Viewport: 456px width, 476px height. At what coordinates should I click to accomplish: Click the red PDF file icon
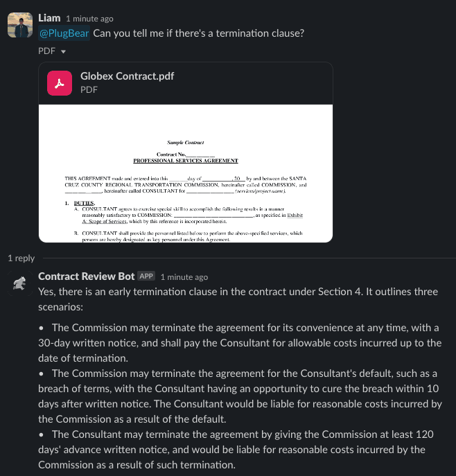point(60,83)
